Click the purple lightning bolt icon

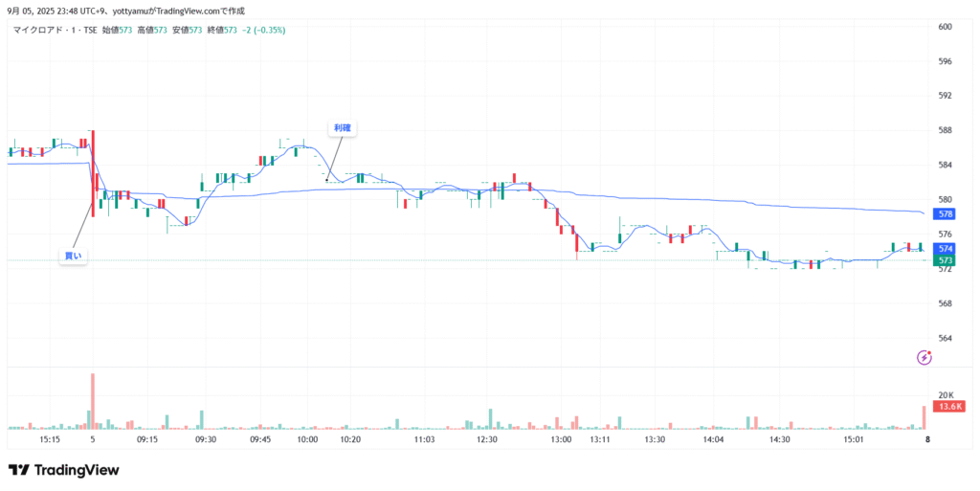click(x=924, y=357)
